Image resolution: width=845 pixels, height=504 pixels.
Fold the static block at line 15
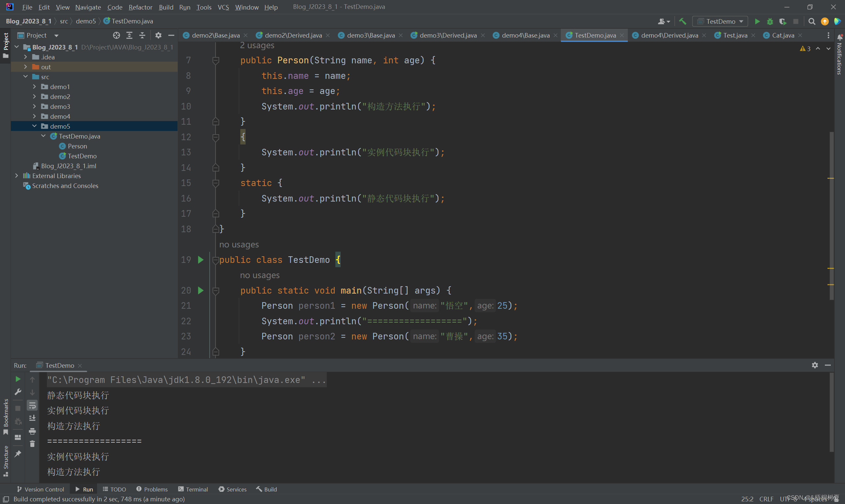pos(216,183)
